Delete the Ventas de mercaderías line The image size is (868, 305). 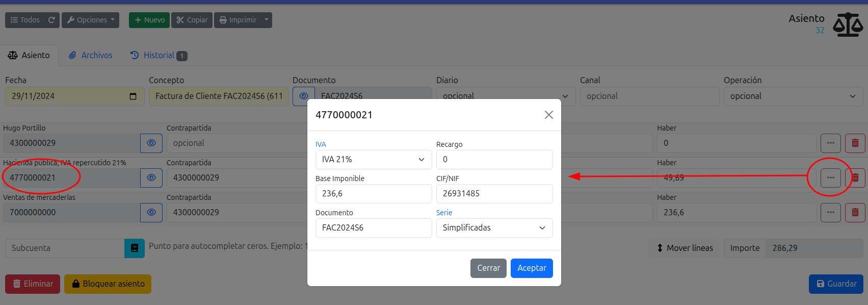click(855, 212)
